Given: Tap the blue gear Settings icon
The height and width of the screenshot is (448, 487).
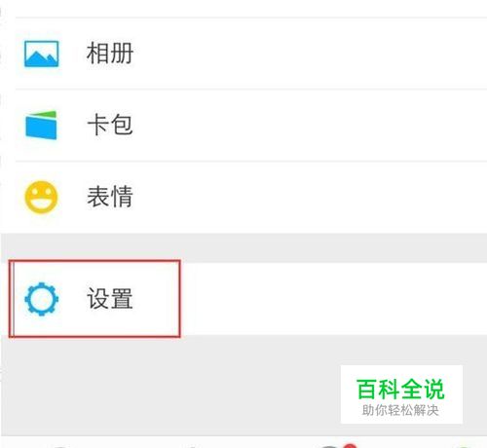Looking at the screenshot, I should 42,299.
